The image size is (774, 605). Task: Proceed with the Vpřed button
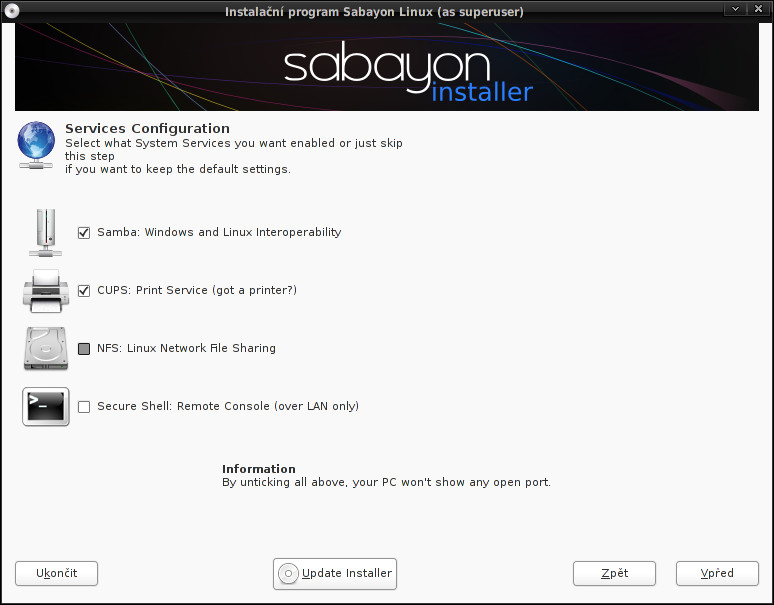[x=717, y=574]
